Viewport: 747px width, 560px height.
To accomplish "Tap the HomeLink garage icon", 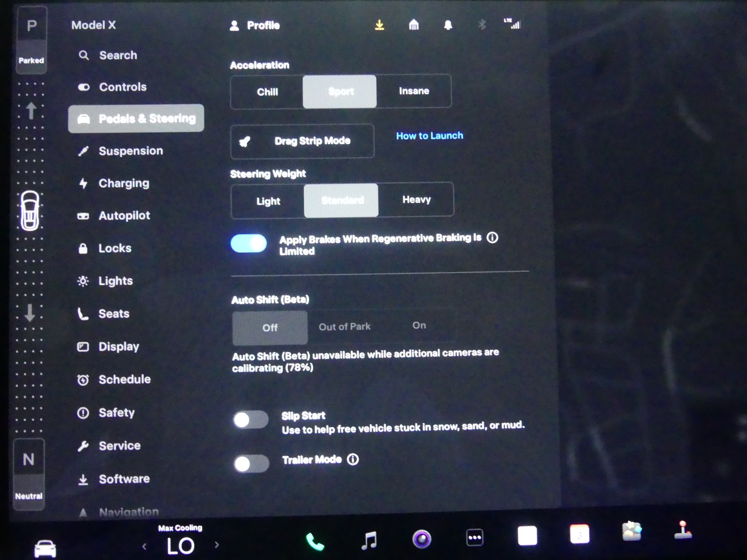I will tap(413, 25).
